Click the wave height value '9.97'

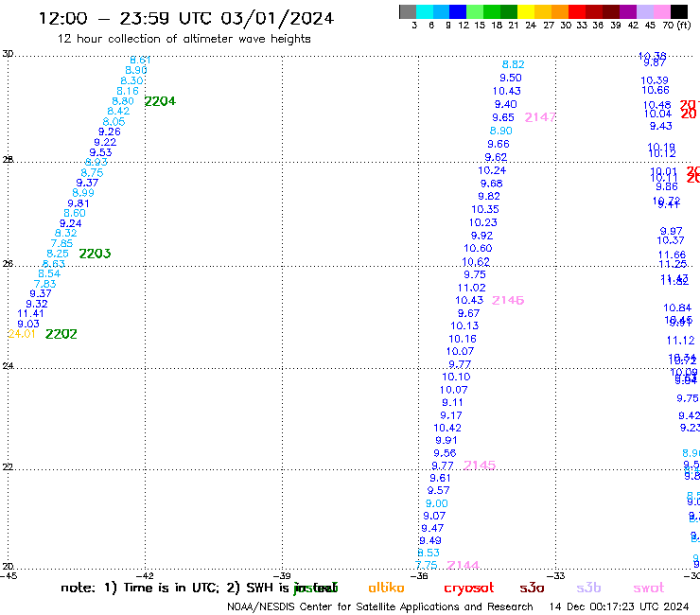point(671,232)
